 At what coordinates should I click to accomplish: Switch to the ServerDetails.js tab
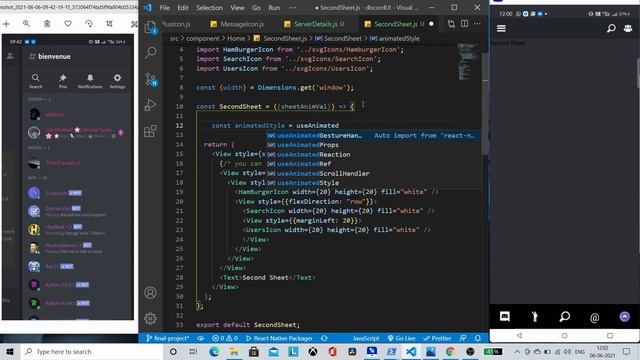click(314, 24)
